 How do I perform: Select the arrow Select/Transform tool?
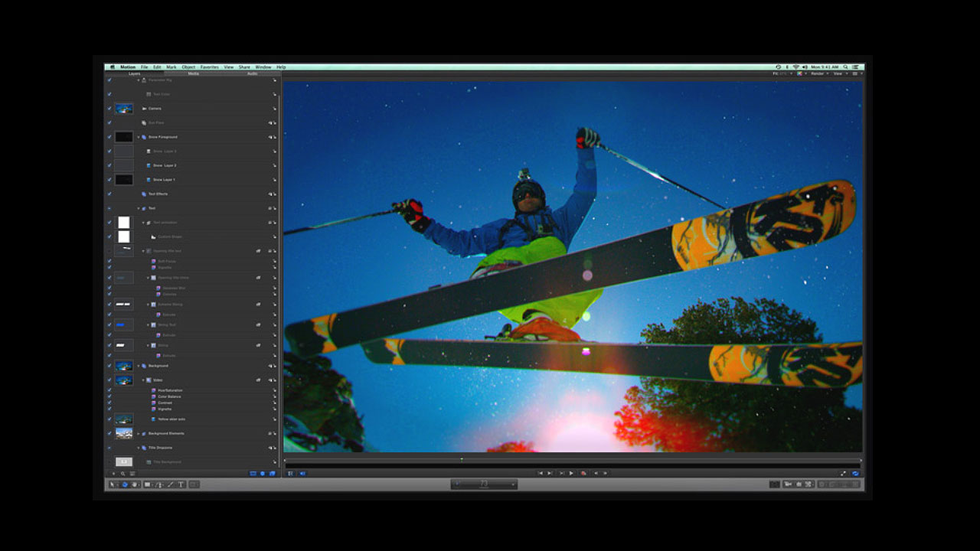pyautogui.click(x=113, y=484)
